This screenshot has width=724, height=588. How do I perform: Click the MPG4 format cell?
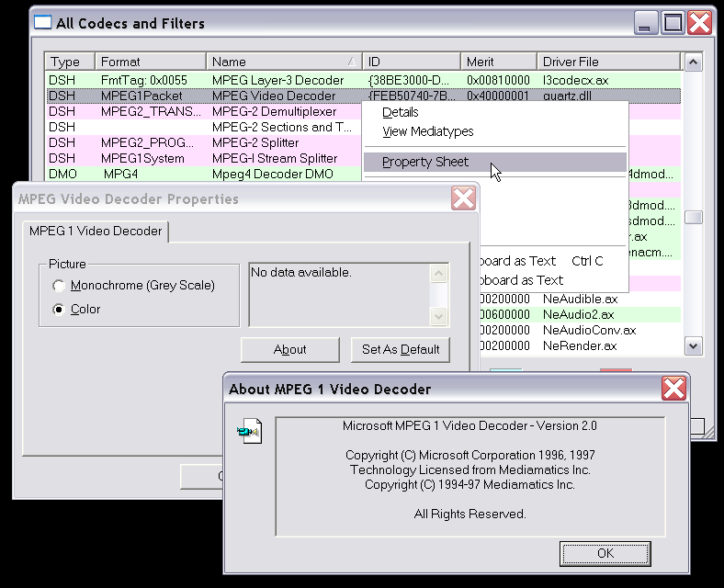120,174
